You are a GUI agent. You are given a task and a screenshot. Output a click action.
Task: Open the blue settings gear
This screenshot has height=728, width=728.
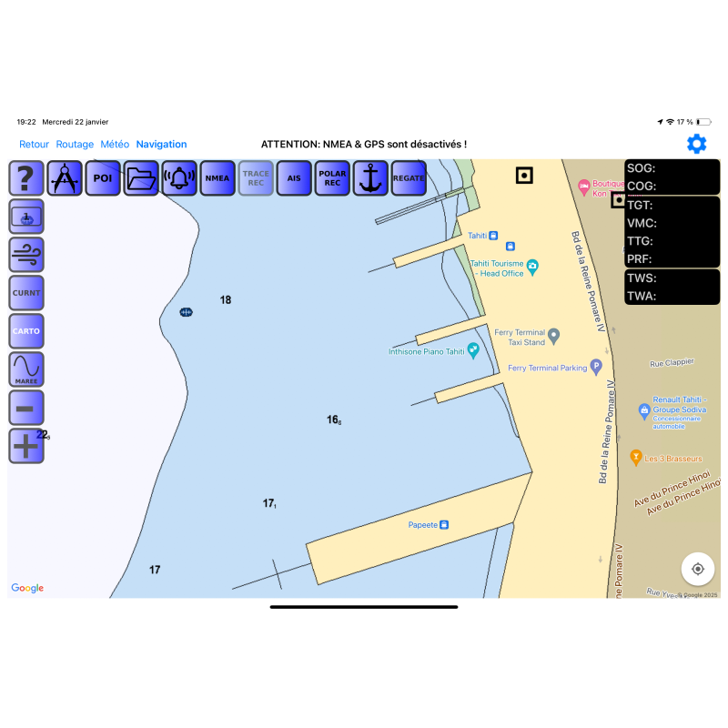pyautogui.click(x=696, y=144)
